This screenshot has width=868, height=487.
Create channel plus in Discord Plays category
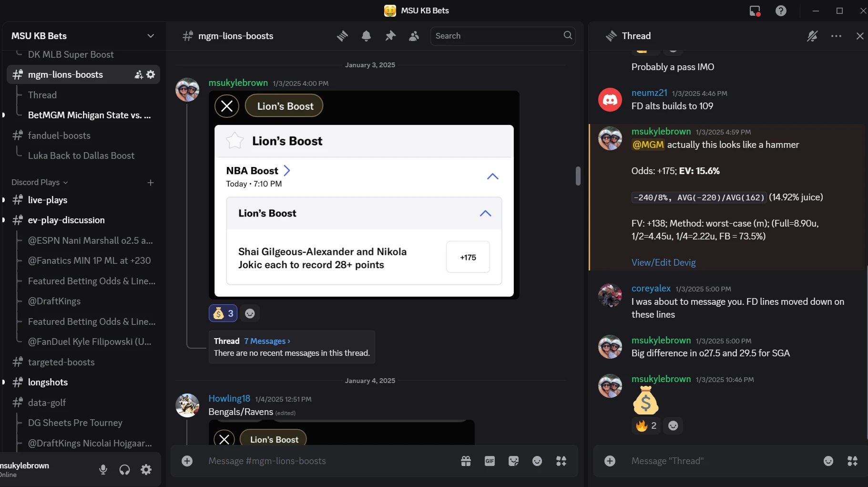151,182
